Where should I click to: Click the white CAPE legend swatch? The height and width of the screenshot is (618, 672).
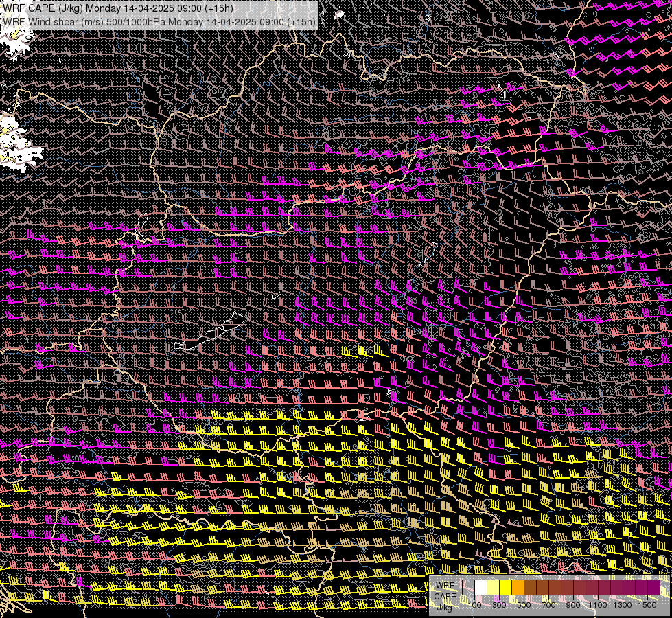click(481, 588)
